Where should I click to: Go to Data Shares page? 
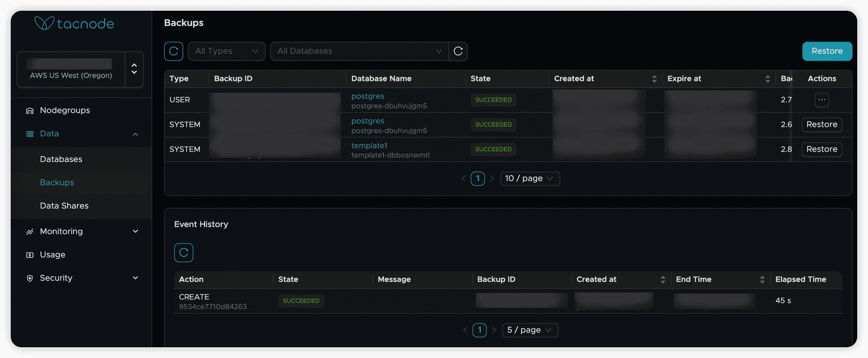click(64, 206)
